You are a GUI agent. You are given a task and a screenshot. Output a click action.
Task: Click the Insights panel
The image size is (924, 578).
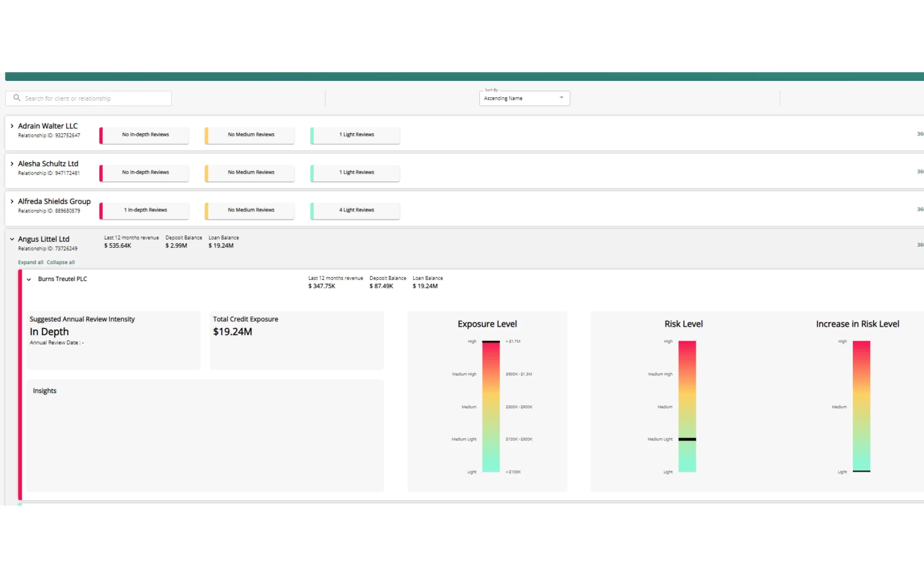[x=205, y=435]
